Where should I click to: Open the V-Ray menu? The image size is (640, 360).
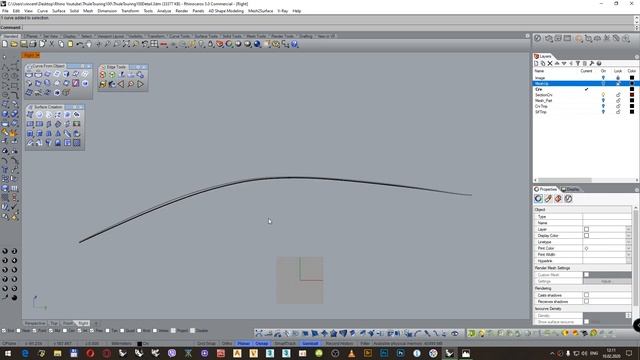click(282, 11)
